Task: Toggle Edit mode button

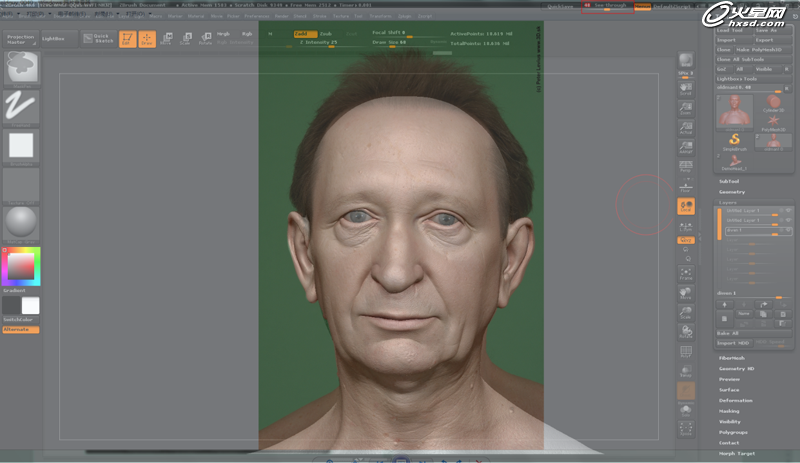Action: click(x=128, y=39)
